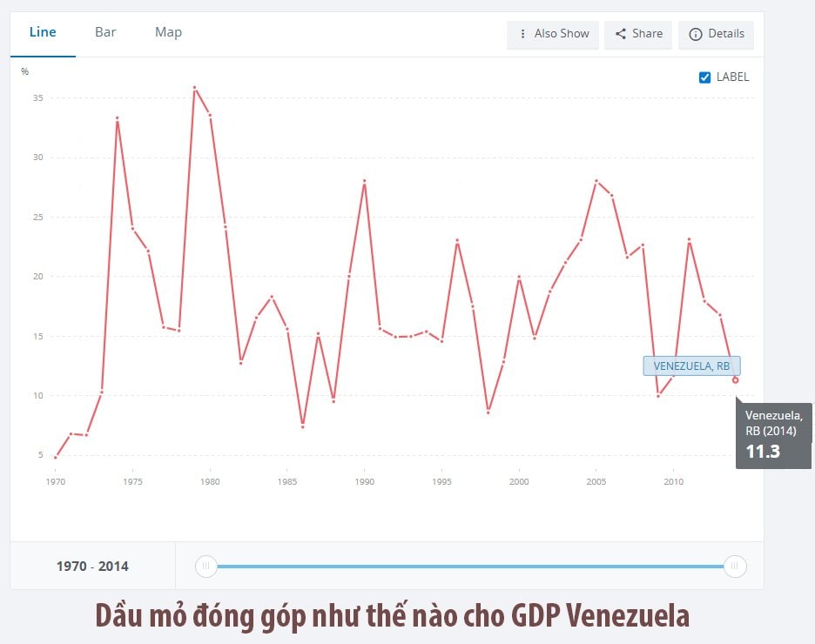815x644 pixels.
Task: Click the checkmark inside the LABEL checkbox
Action: [x=704, y=77]
